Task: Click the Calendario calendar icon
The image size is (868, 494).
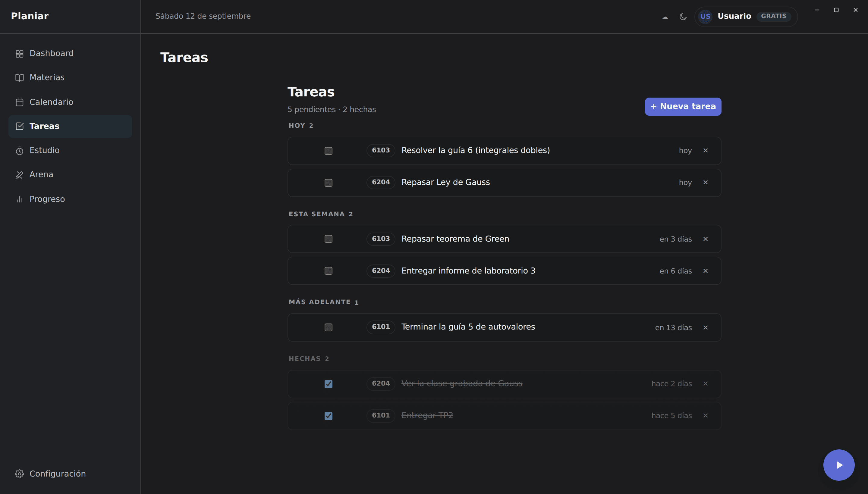Action: tap(19, 102)
